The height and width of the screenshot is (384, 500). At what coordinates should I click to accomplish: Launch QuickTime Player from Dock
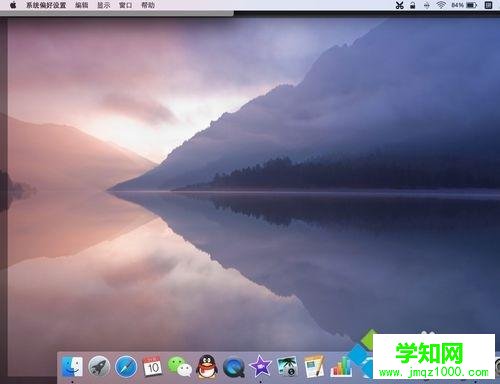234,367
